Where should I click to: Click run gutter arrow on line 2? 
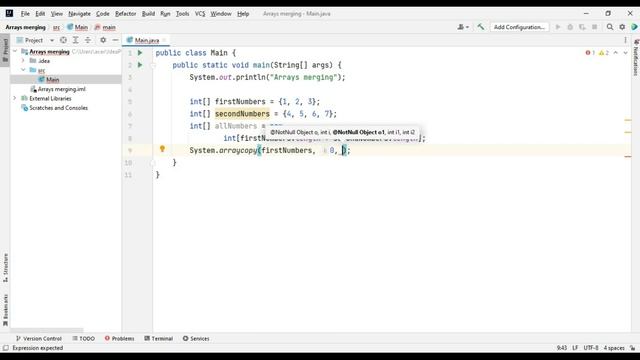[140, 65]
